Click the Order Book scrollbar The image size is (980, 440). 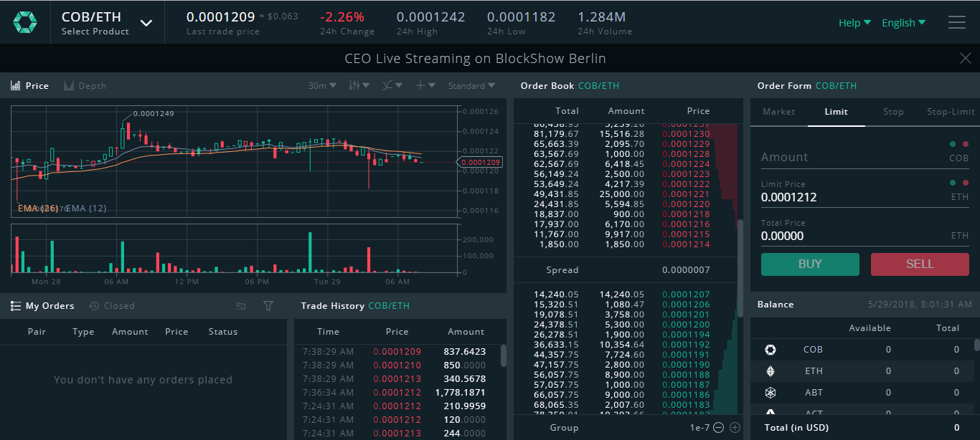pos(740,267)
